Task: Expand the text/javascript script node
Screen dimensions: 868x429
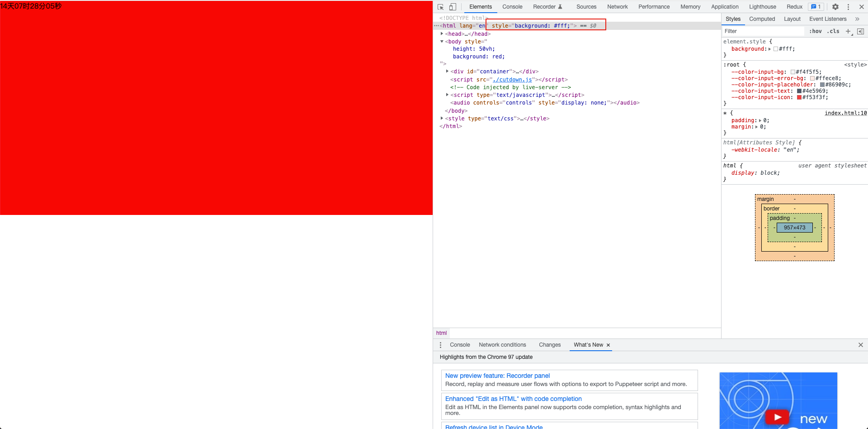Action: coord(447,95)
